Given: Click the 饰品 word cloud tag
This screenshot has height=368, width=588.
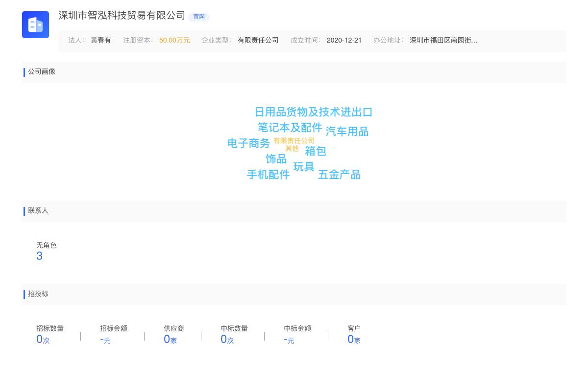Looking at the screenshot, I should (x=275, y=159).
